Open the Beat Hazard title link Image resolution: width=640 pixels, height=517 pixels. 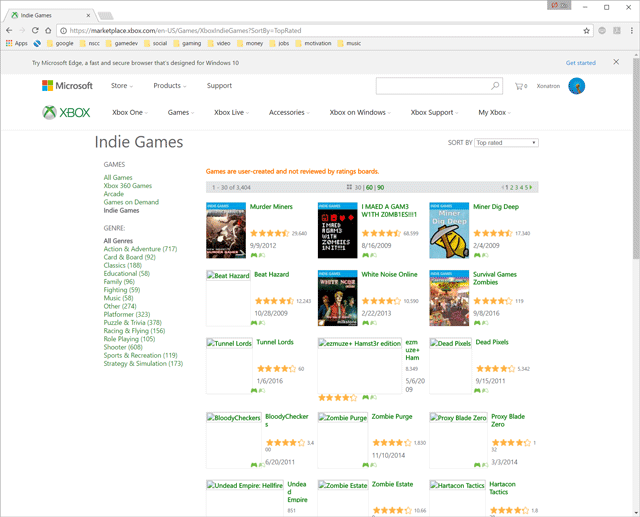coord(272,274)
